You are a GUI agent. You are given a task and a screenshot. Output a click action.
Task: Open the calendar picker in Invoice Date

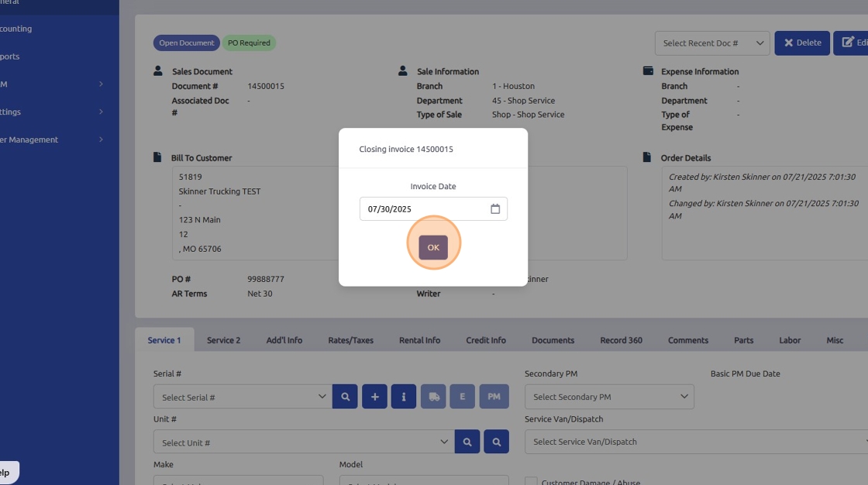(495, 209)
